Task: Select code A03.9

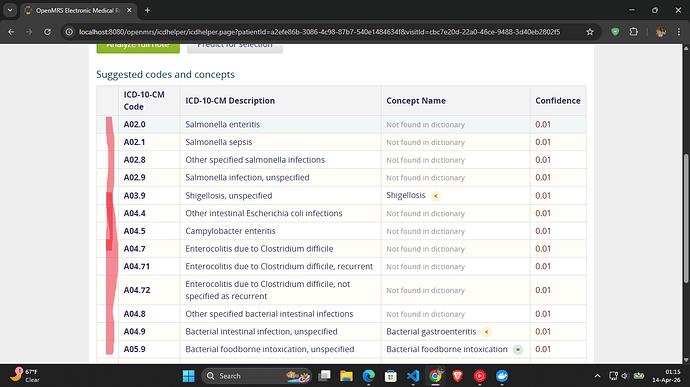Action: point(134,195)
